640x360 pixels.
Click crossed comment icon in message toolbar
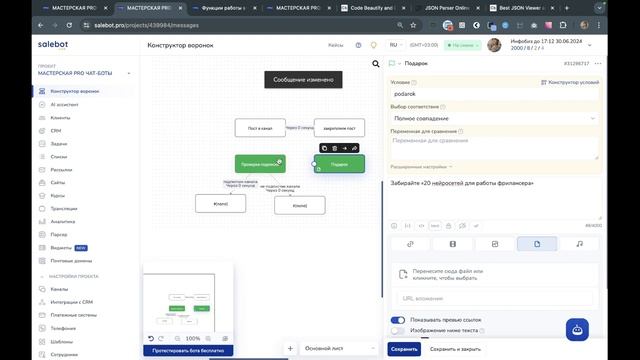[x=462, y=226]
